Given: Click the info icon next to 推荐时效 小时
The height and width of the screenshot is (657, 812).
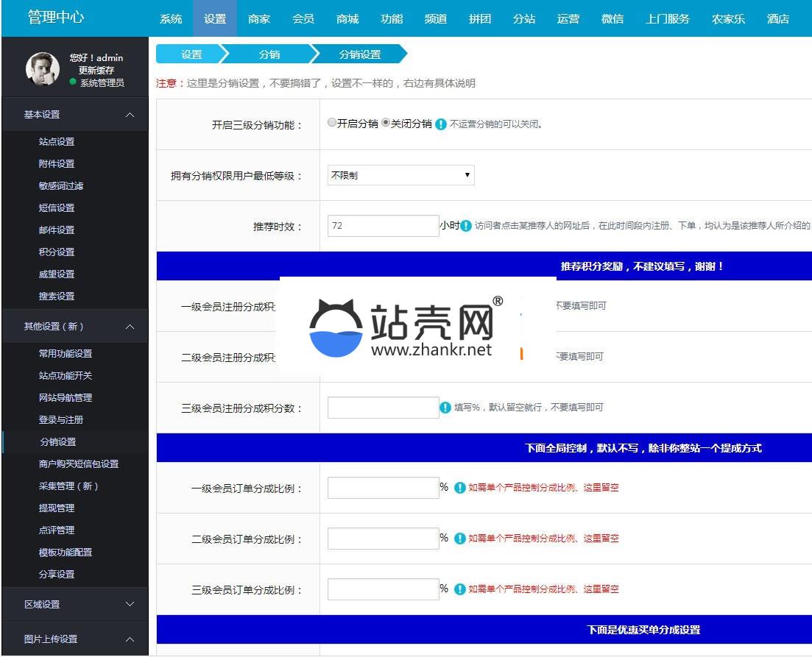Looking at the screenshot, I should (466, 226).
